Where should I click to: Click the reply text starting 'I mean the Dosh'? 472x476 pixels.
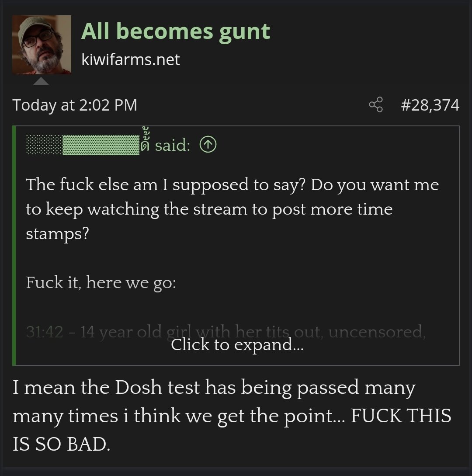(214, 388)
